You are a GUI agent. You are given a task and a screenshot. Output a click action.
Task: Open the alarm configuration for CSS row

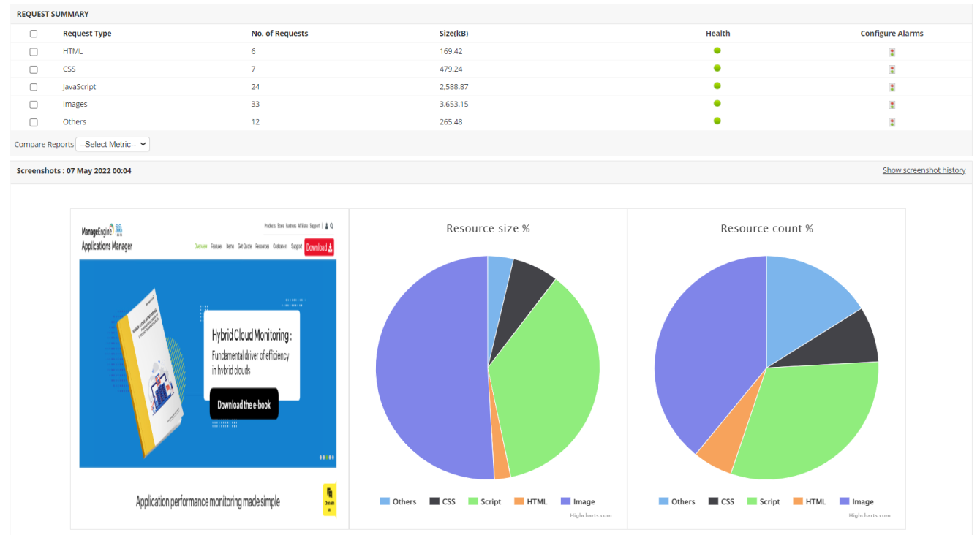coord(892,69)
